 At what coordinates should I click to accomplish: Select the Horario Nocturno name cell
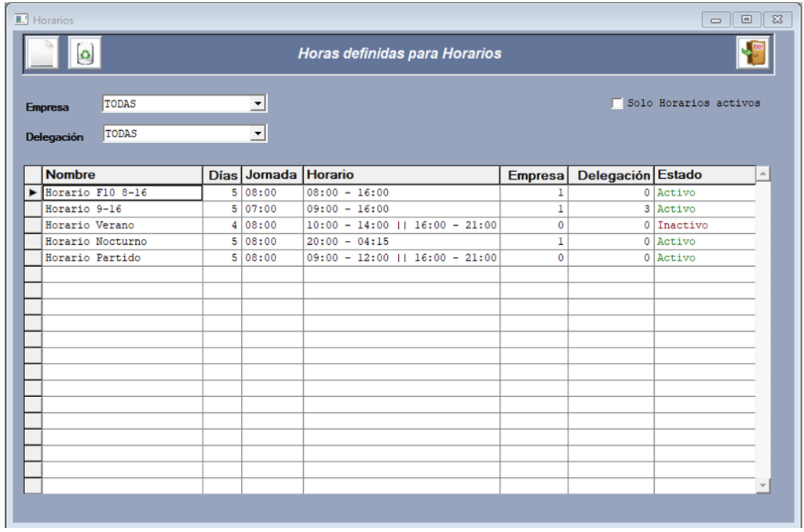click(122, 242)
